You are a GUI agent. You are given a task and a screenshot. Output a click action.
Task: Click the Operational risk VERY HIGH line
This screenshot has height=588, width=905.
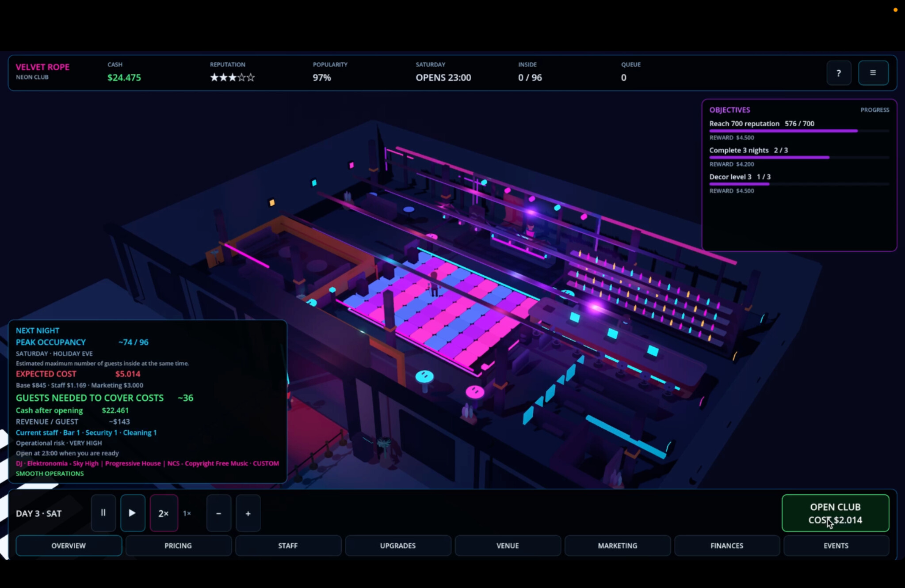click(59, 443)
